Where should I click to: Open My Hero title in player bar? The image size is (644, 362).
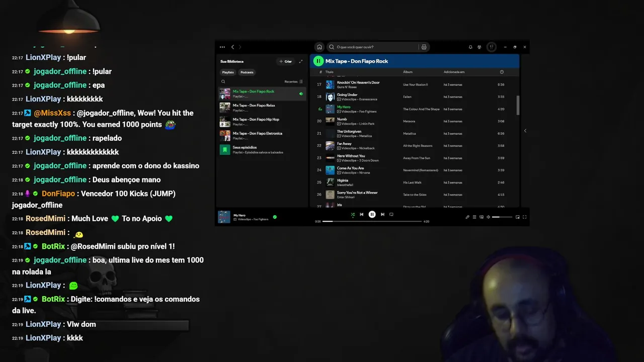tap(239, 215)
